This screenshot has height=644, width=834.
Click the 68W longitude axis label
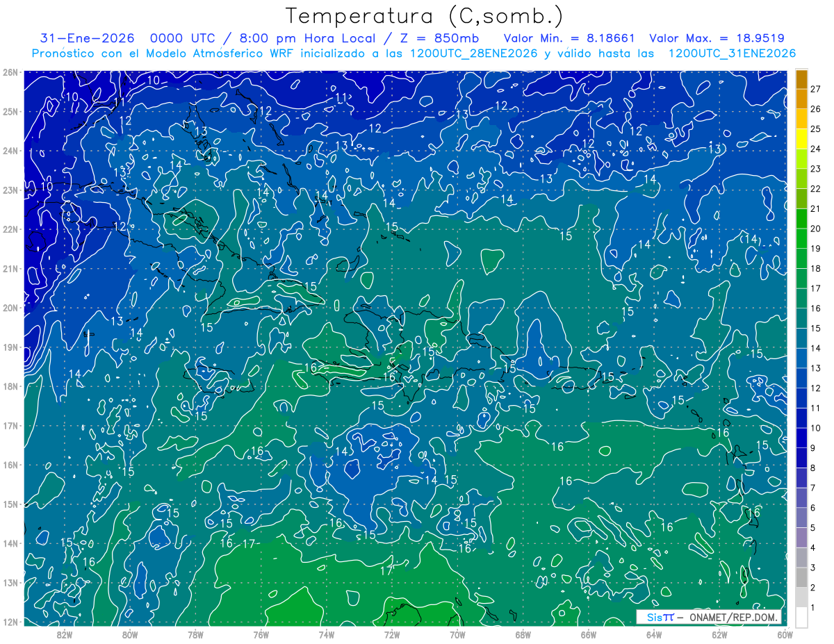coord(523,634)
